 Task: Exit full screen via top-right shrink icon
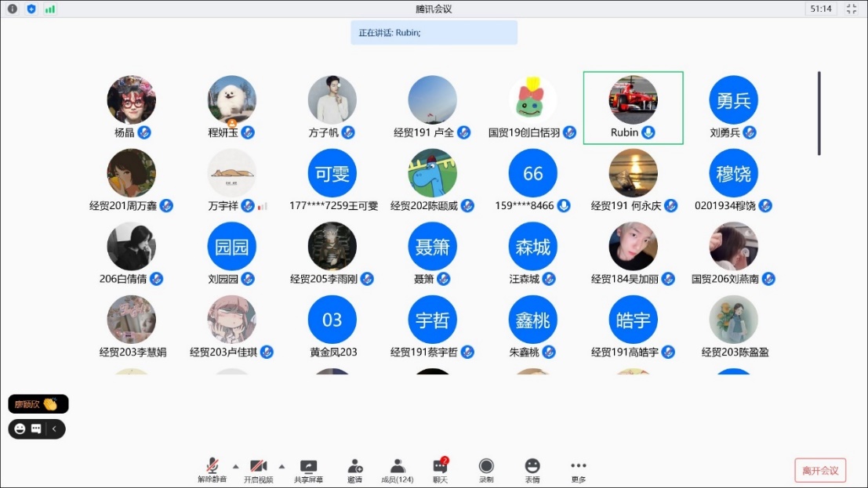coord(852,9)
